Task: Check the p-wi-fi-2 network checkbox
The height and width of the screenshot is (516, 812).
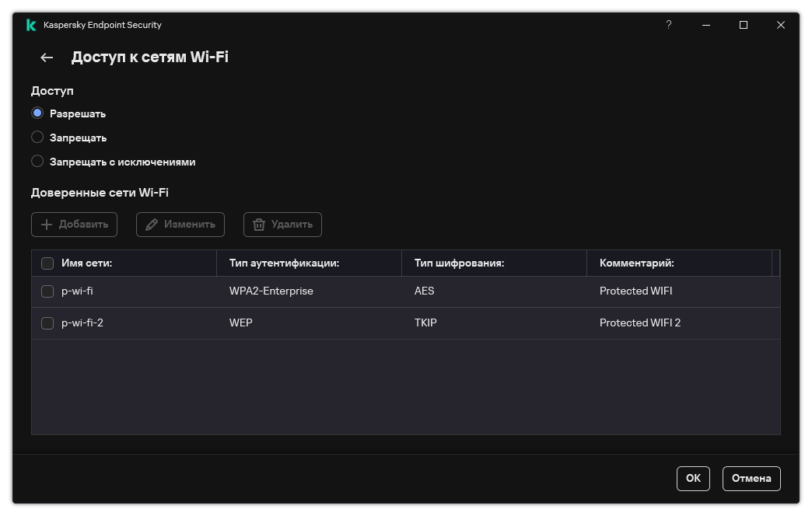Action: point(47,323)
